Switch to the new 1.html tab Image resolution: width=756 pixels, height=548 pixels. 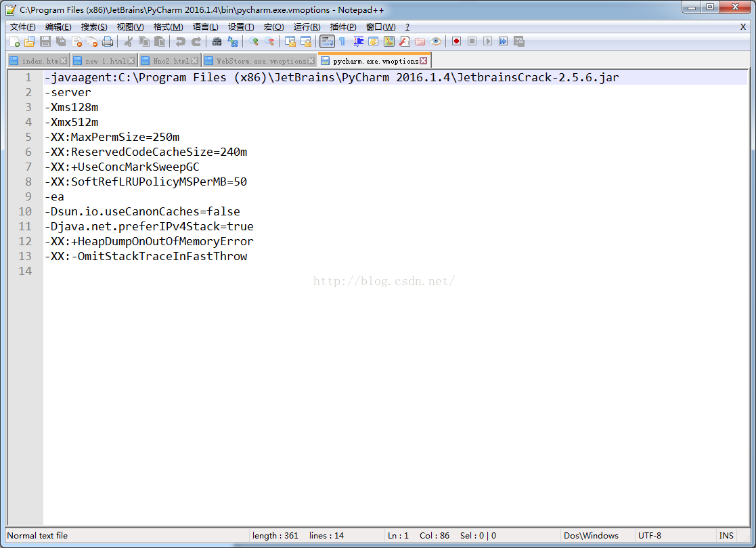106,61
